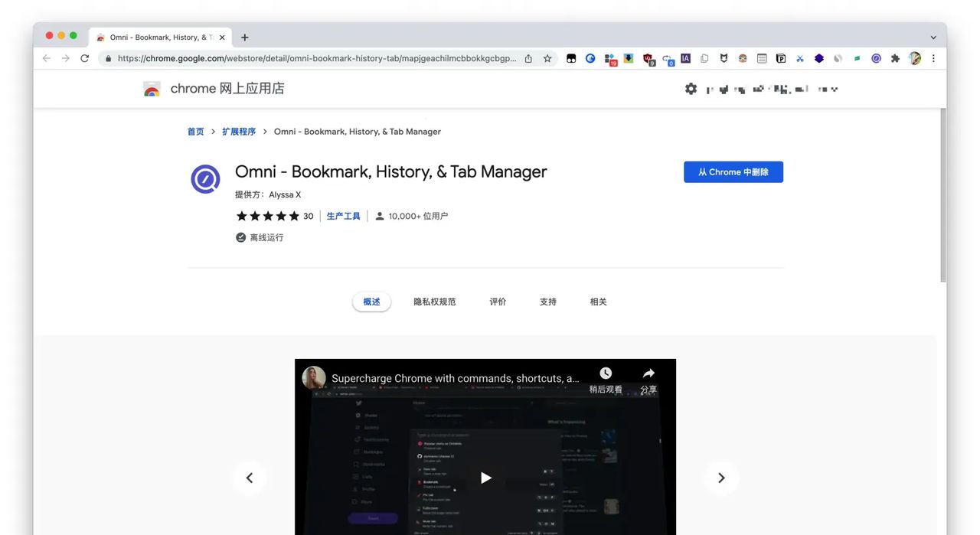Viewport: 980px width, 535px height.
Task: Open the 评价 tab
Action: (498, 302)
